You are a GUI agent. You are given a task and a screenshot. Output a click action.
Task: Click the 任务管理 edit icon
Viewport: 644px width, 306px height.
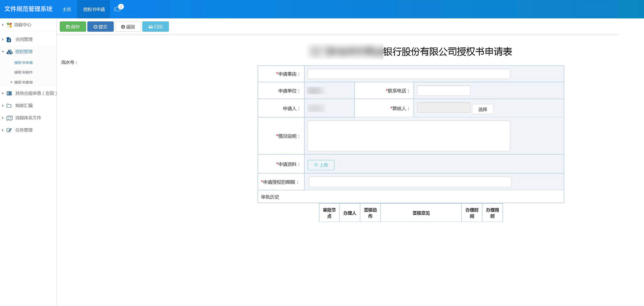[9, 130]
